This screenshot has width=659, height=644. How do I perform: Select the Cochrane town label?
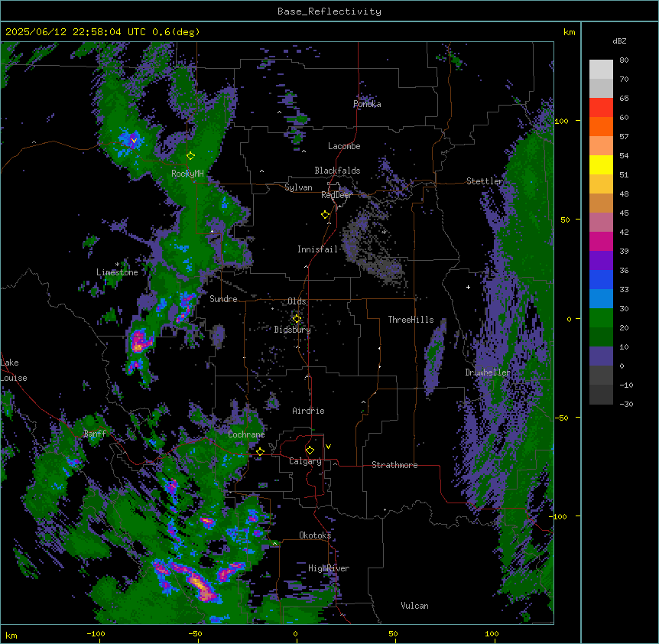(246, 434)
